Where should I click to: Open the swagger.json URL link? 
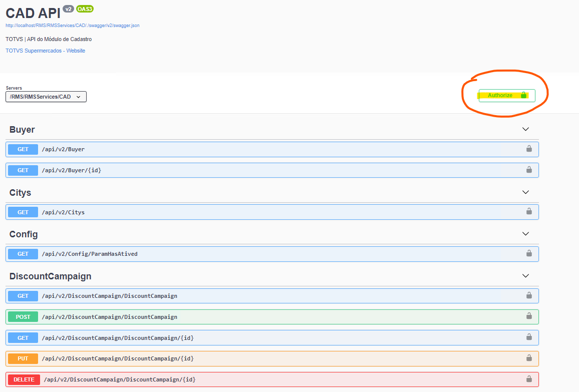(x=73, y=25)
